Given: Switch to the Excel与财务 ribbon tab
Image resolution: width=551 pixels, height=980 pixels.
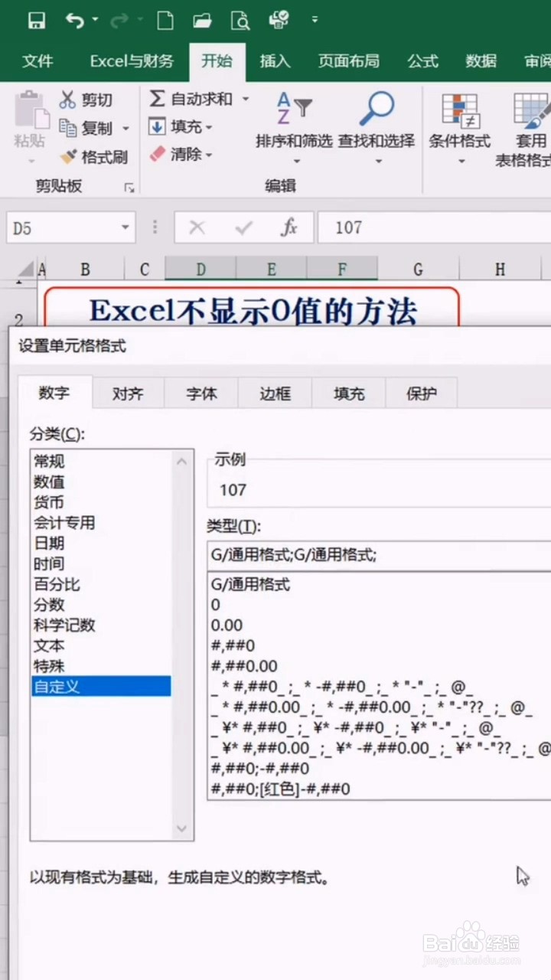Looking at the screenshot, I should pyautogui.click(x=132, y=62).
